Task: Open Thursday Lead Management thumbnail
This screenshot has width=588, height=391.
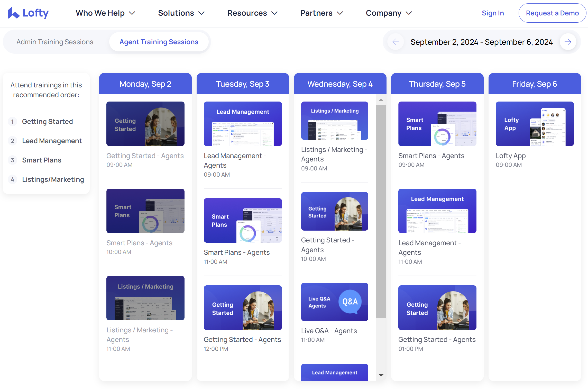Action: [x=437, y=211]
